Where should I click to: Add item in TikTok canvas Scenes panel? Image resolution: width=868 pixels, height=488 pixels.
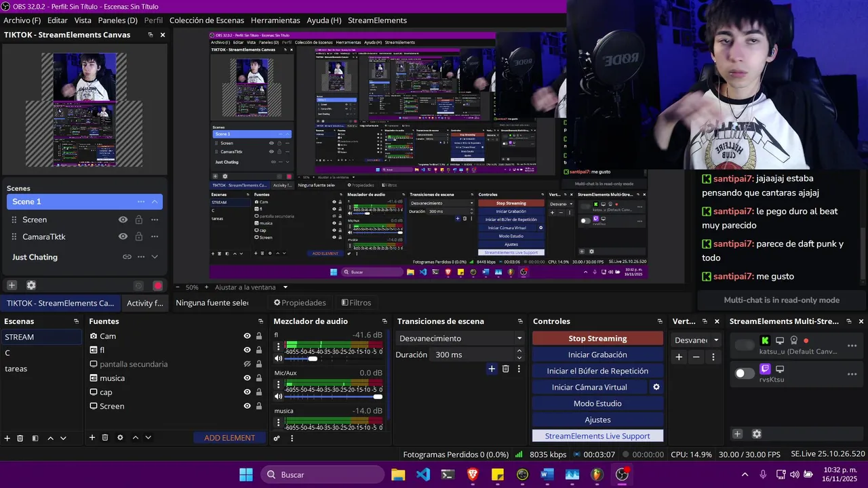pyautogui.click(x=12, y=285)
